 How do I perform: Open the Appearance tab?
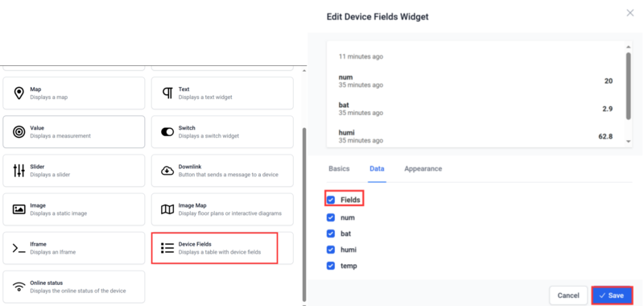click(423, 169)
